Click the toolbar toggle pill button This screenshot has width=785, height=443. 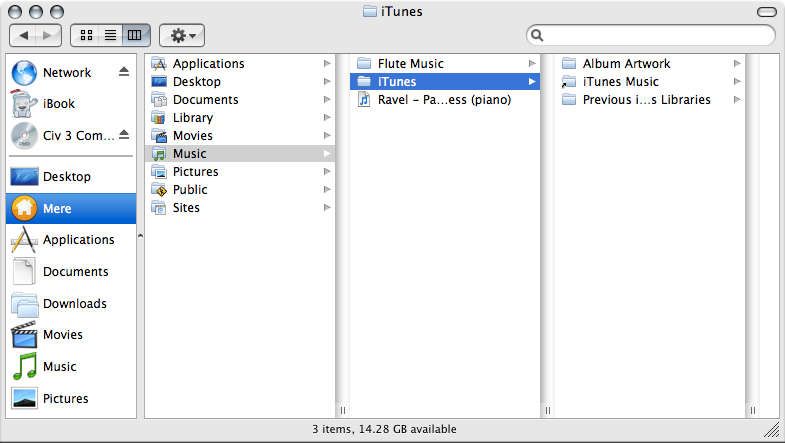(x=766, y=12)
